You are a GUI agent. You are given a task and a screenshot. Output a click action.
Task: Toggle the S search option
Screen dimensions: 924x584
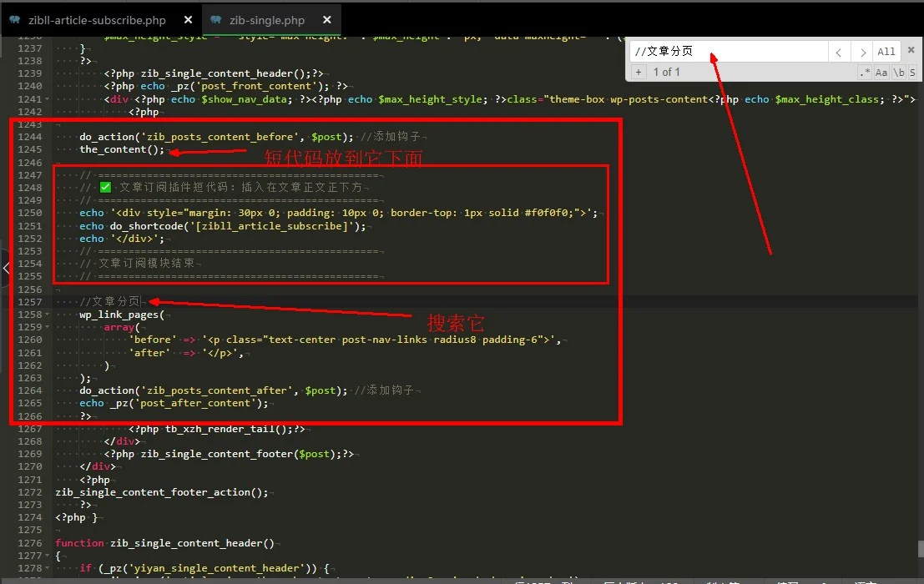pos(912,73)
